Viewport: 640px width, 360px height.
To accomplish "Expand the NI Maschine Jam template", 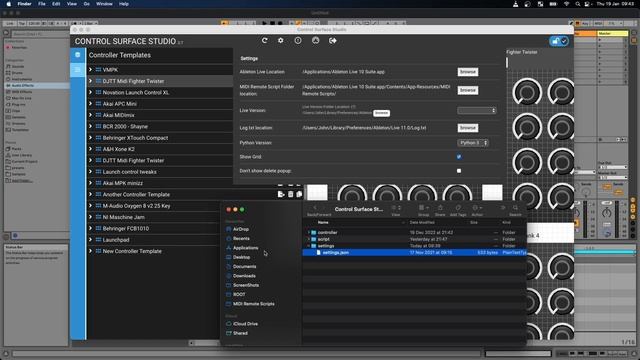I will 91,217.
